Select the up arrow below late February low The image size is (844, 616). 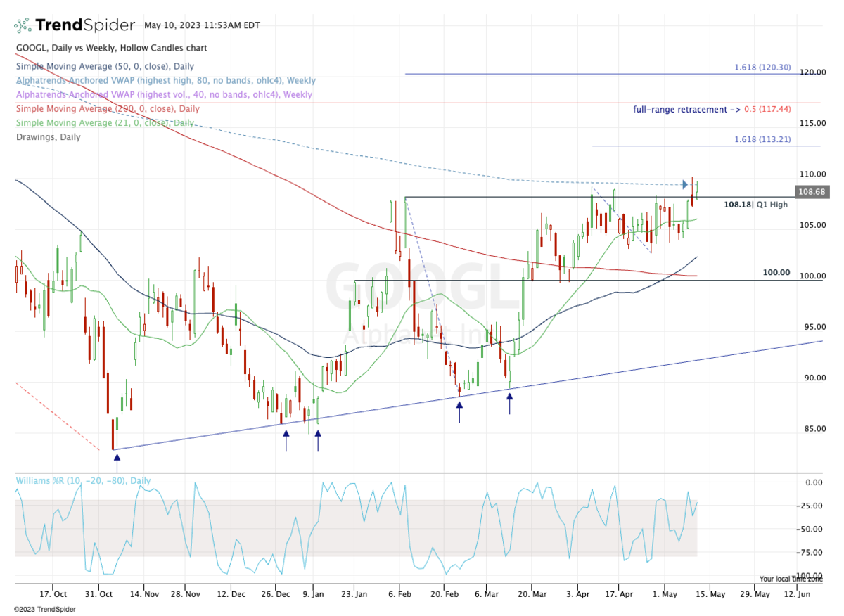[x=460, y=411]
